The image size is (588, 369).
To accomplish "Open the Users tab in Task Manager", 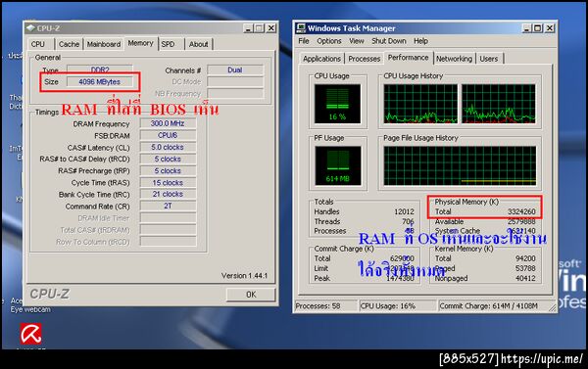I will click(489, 59).
